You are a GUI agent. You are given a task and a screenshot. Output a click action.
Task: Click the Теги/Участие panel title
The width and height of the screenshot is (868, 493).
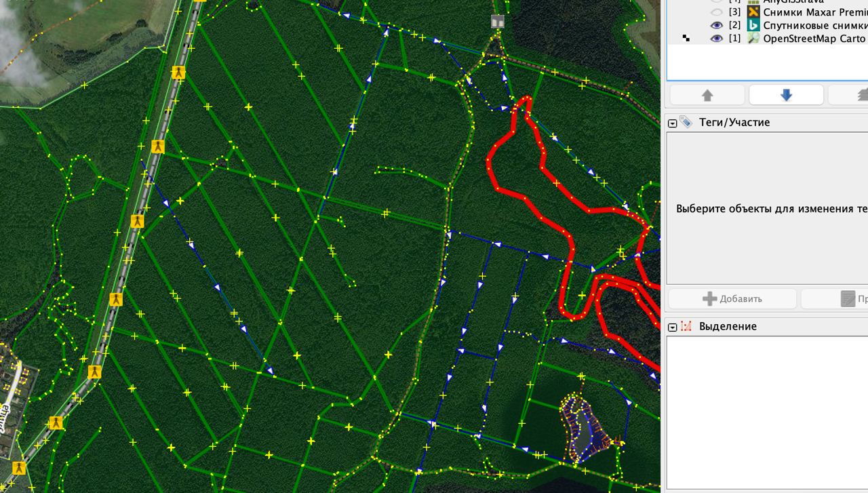[734, 122]
